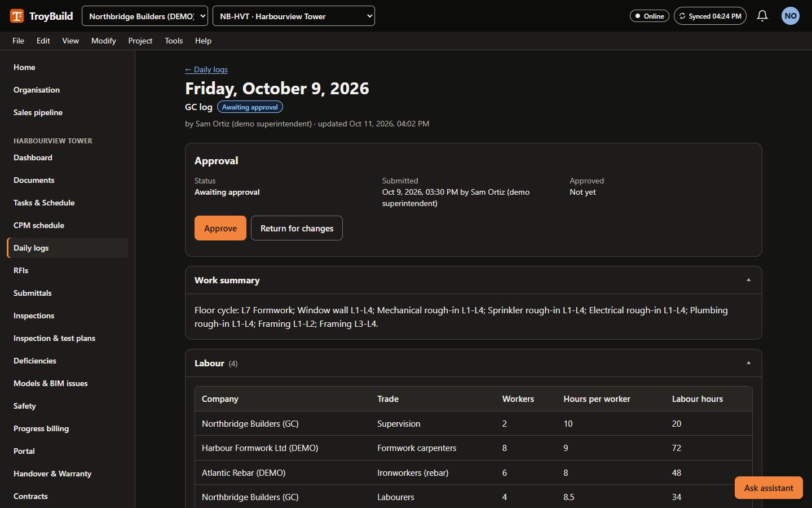Open the Tools menu

tap(174, 41)
